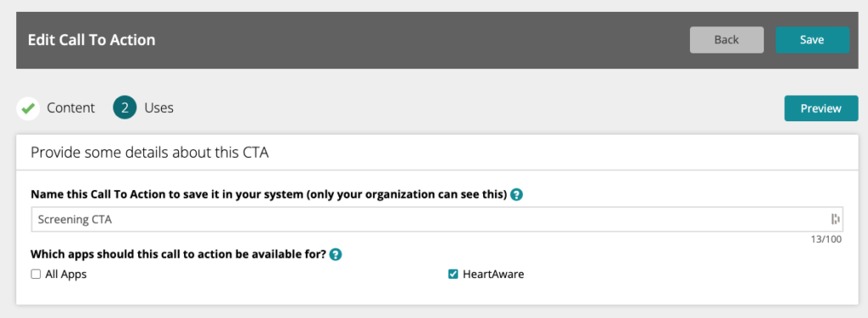Image resolution: width=868 pixels, height=318 pixels.
Task: Save the Call To Action
Action: point(812,40)
